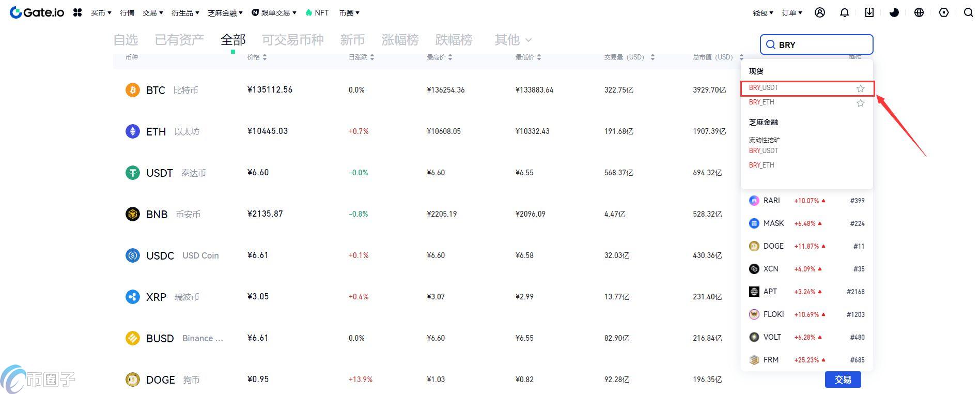Click the BUSD coin icon
Viewport: 980px width, 394px height.
[x=133, y=338]
